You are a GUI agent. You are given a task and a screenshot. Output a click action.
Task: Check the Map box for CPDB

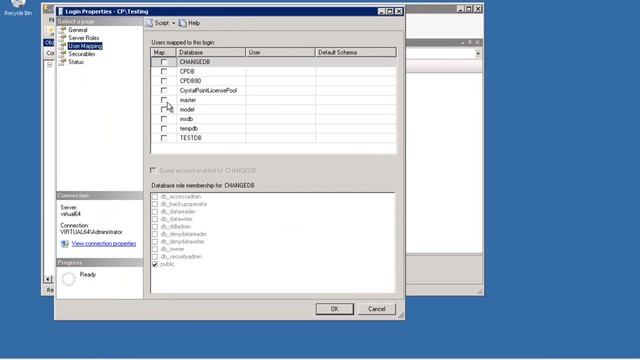pos(164,71)
